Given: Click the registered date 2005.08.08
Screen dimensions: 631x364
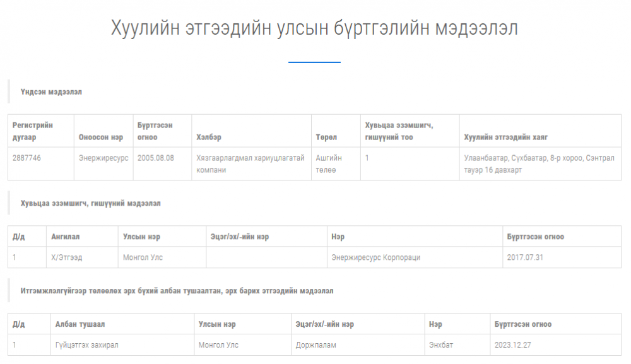Looking at the screenshot, I should pos(156,158).
